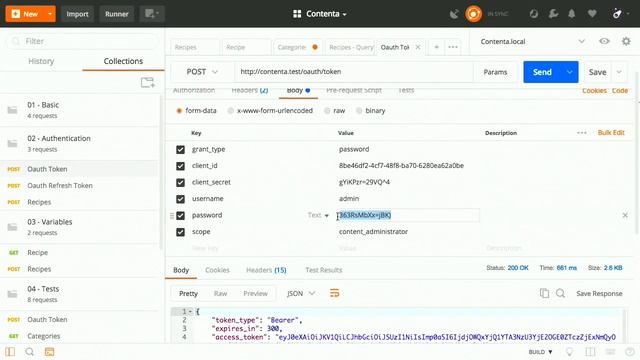The width and height of the screenshot is (640, 360).
Task: Select x-www-form-urlencoded body type
Action: click(x=231, y=111)
